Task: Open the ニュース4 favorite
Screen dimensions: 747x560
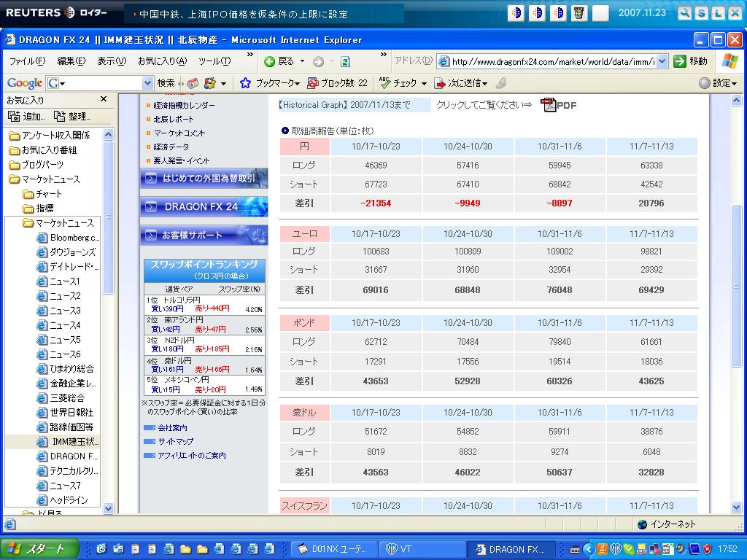Action: [58, 324]
